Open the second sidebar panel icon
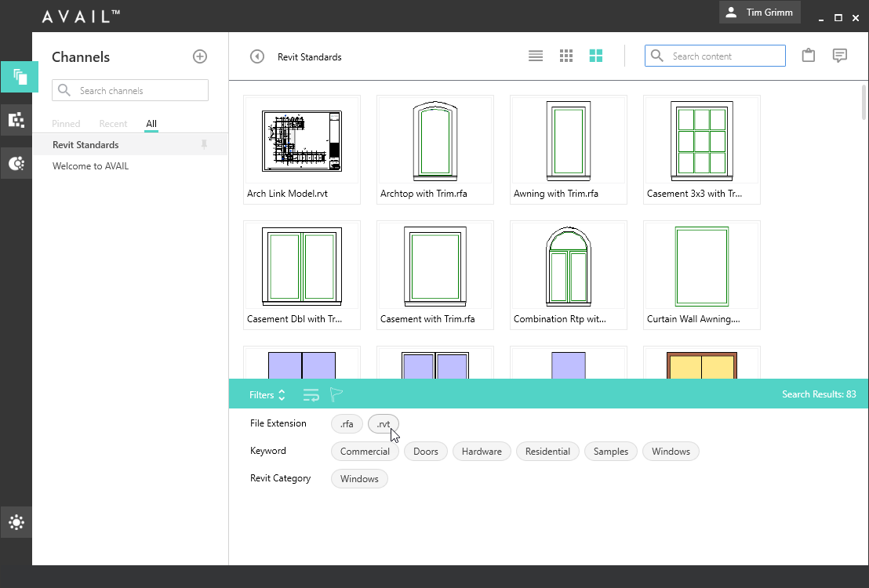 click(16, 119)
